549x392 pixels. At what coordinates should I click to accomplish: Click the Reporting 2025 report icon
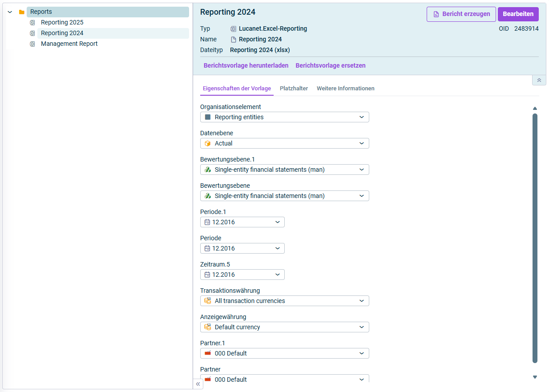(x=32, y=23)
